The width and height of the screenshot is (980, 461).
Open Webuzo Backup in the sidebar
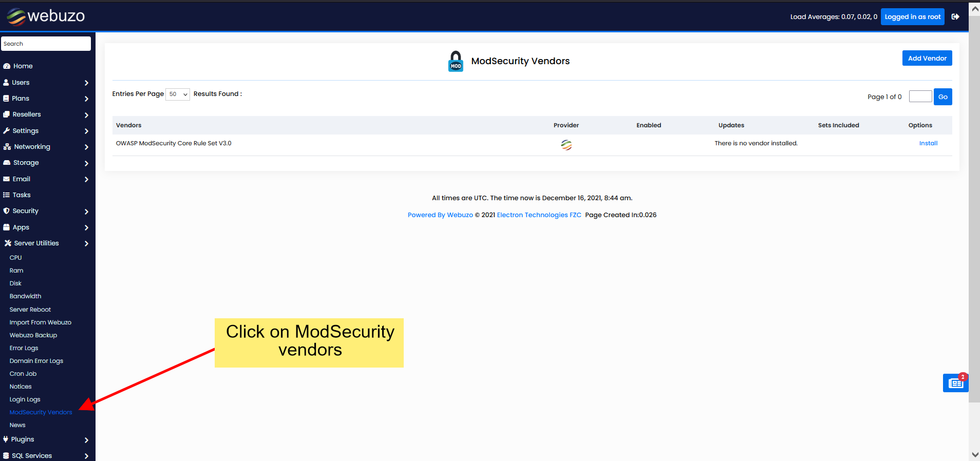(x=33, y=335)
